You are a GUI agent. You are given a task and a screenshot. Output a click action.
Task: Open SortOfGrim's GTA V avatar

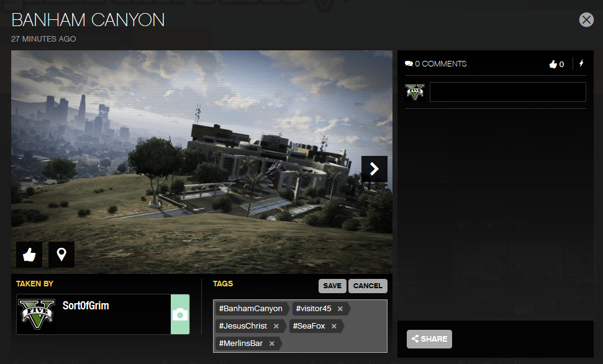[x=37, y=314]
